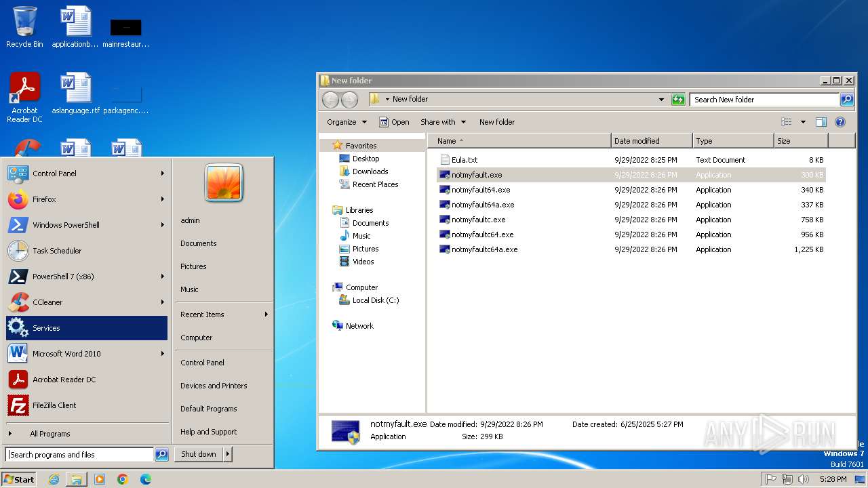Viewport: 868px width, 488px height.
Task: Expand the Microsoft Word 2010 recent list arrow
Action: tap(163, 354)
